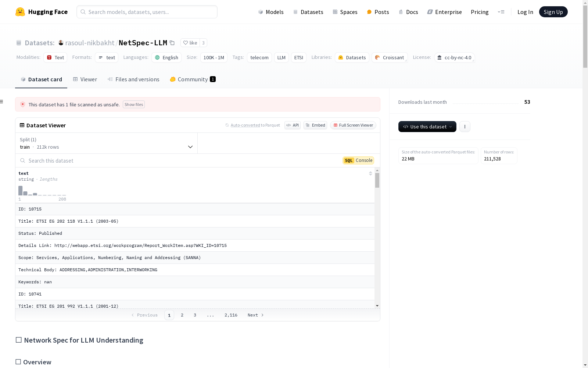Open rasoul-nikbakht user profile link

[90, 43]
